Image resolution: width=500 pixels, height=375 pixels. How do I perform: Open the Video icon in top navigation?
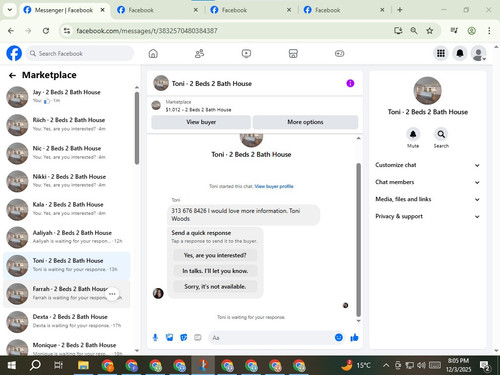246,53
